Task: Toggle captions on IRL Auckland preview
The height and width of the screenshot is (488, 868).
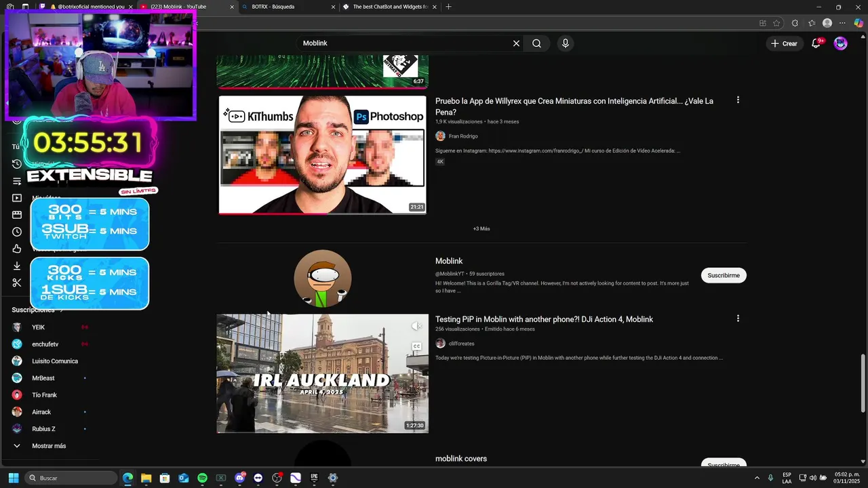Action: point(417,346)
